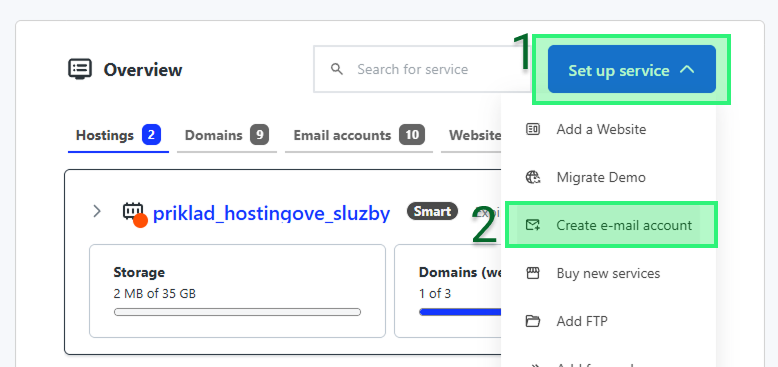Screen dimensions: 778x367
Task: Click the Add a Website icon
Action: click(x=533, y=129)
